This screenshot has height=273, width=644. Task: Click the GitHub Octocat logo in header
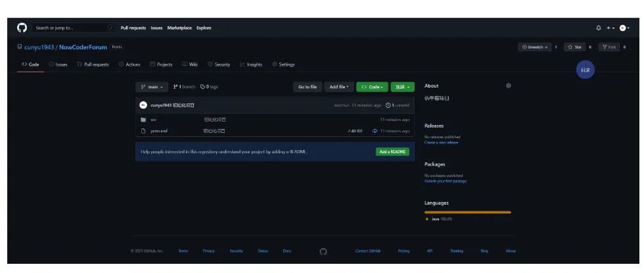point(22,28)
